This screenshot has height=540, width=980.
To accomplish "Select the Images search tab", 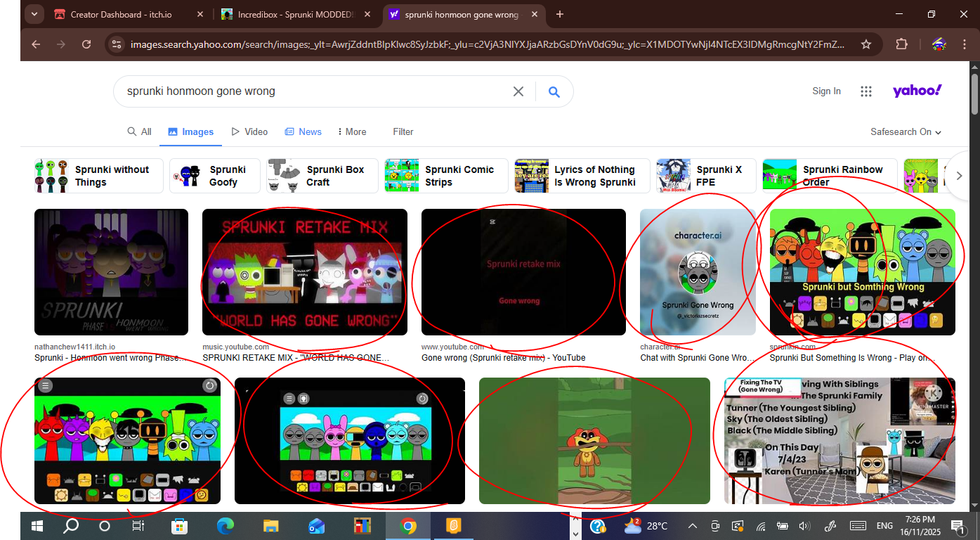I will (x=190, y=131).
